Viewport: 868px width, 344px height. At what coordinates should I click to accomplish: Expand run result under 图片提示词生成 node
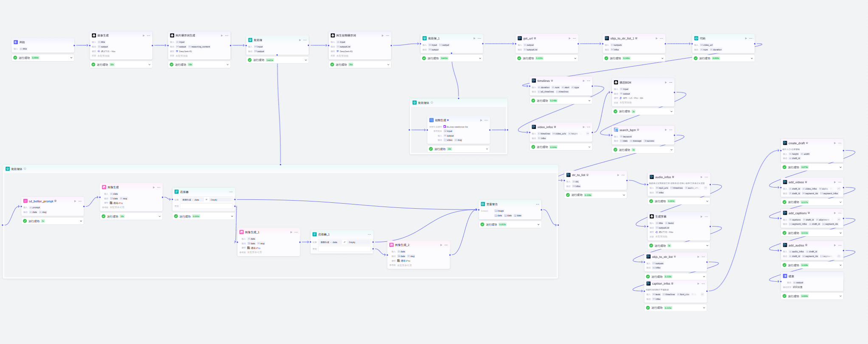(228, 65)
